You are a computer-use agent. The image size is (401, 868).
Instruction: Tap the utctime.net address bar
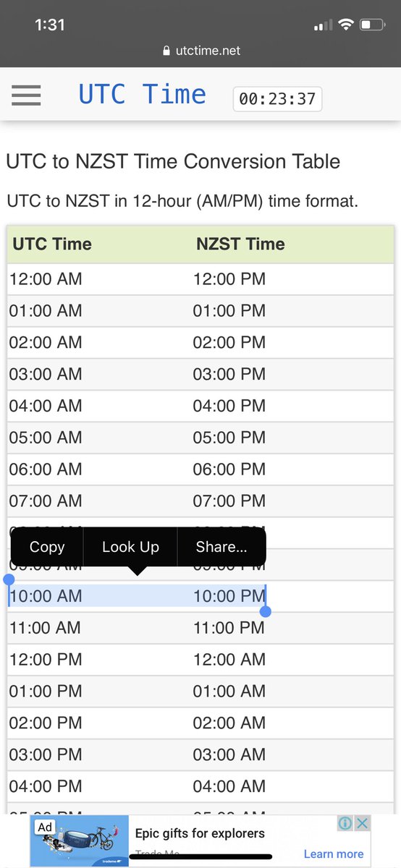click(201, 51)
